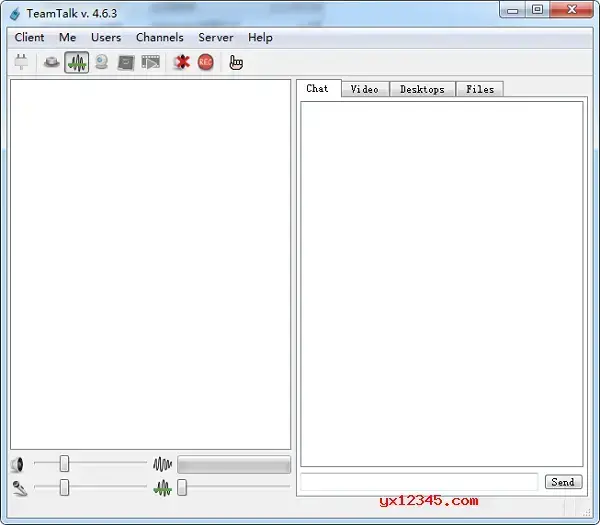Click the pointing hand hotkey icon
The image size is (600, 525).
click(x=236, y=62)
